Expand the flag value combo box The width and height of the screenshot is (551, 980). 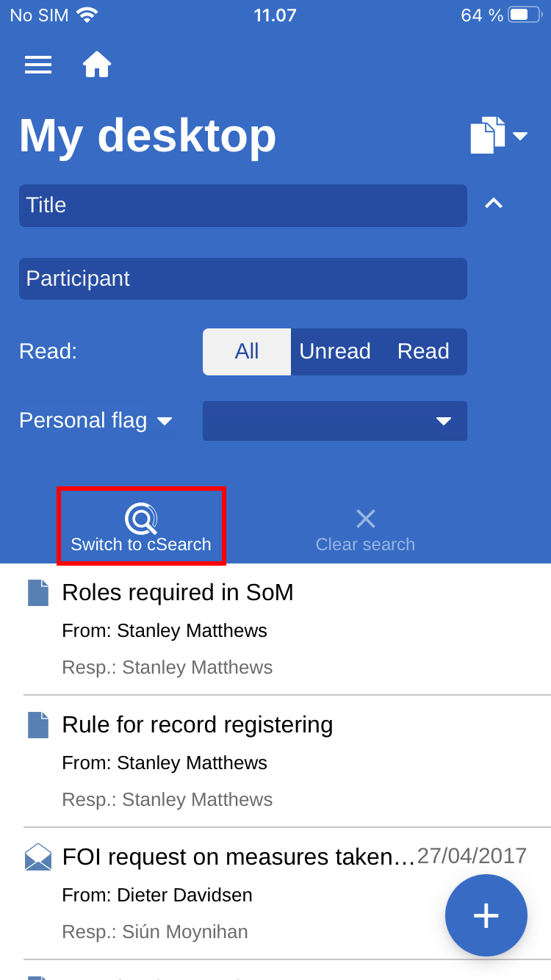click(x=335, y=421)
